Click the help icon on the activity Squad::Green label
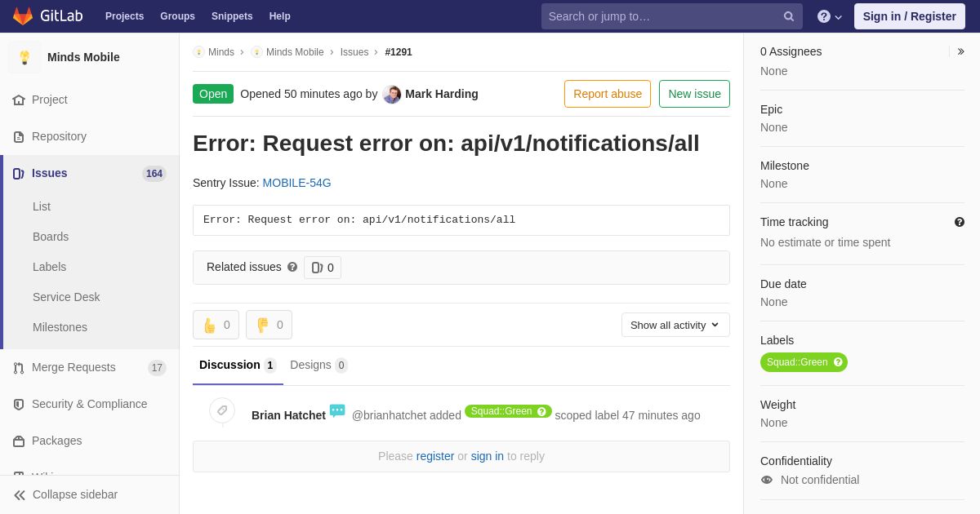 (x=541, y=411)
